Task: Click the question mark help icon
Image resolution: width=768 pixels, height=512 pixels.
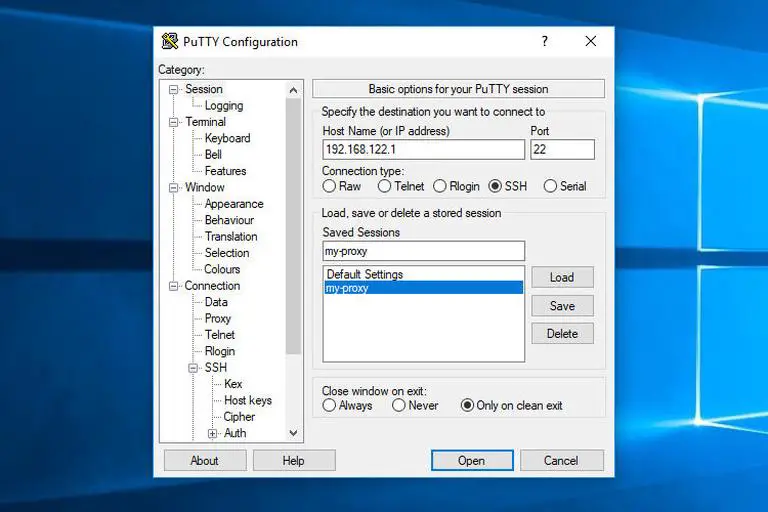Action: click(545, 41)
